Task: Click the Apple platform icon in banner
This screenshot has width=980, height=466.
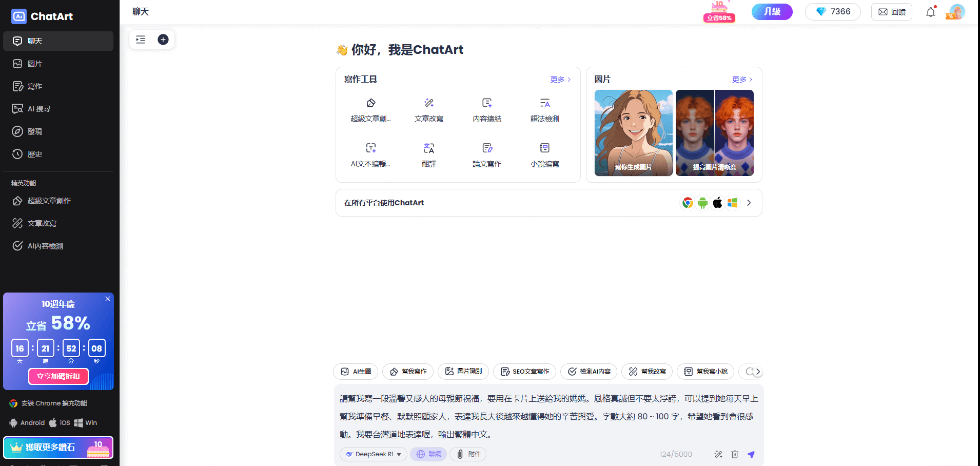Action: 718,203
